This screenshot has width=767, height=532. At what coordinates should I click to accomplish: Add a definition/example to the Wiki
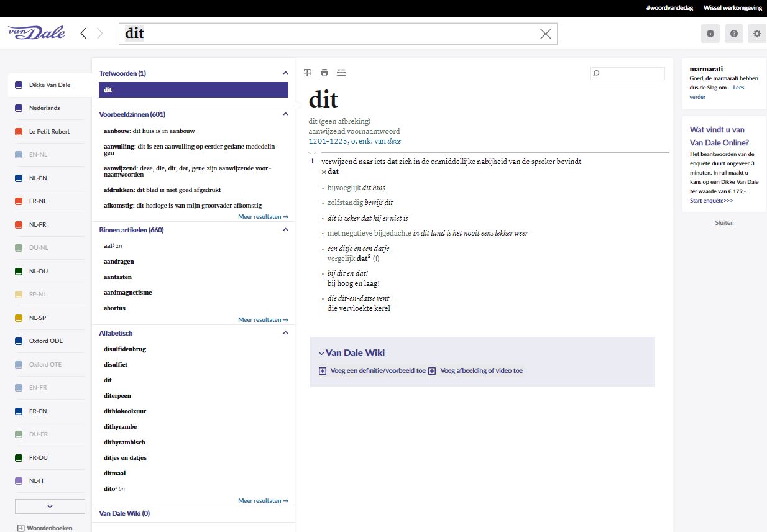[372, 370]
